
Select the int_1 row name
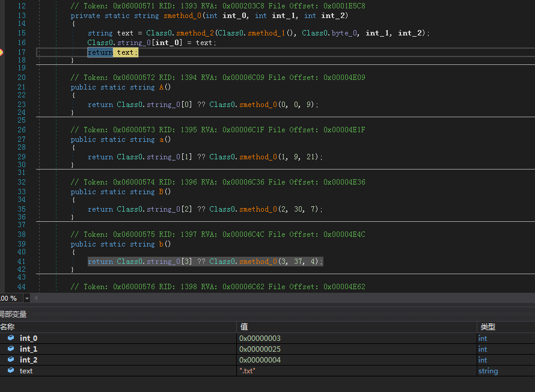(x=29, y=349)
